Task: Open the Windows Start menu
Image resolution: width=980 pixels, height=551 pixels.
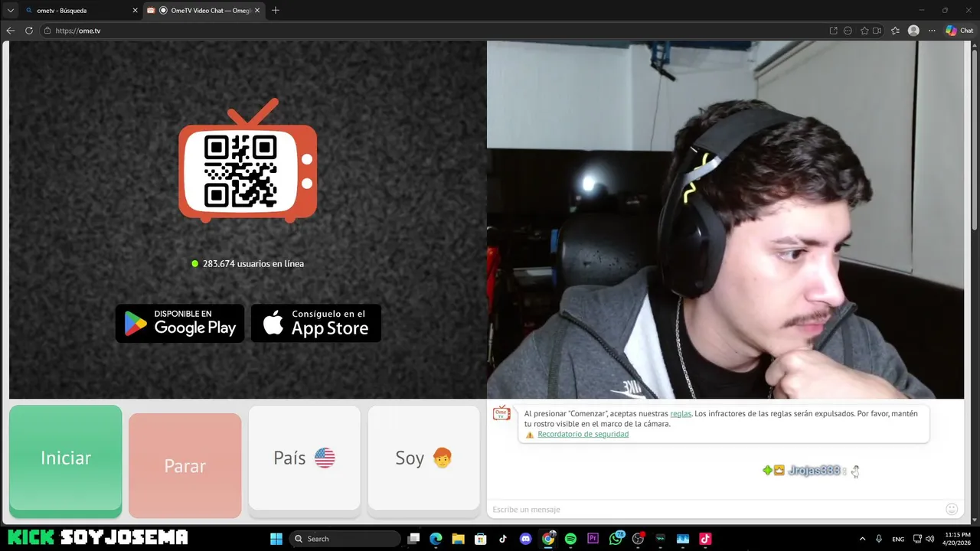Action: 276,539
